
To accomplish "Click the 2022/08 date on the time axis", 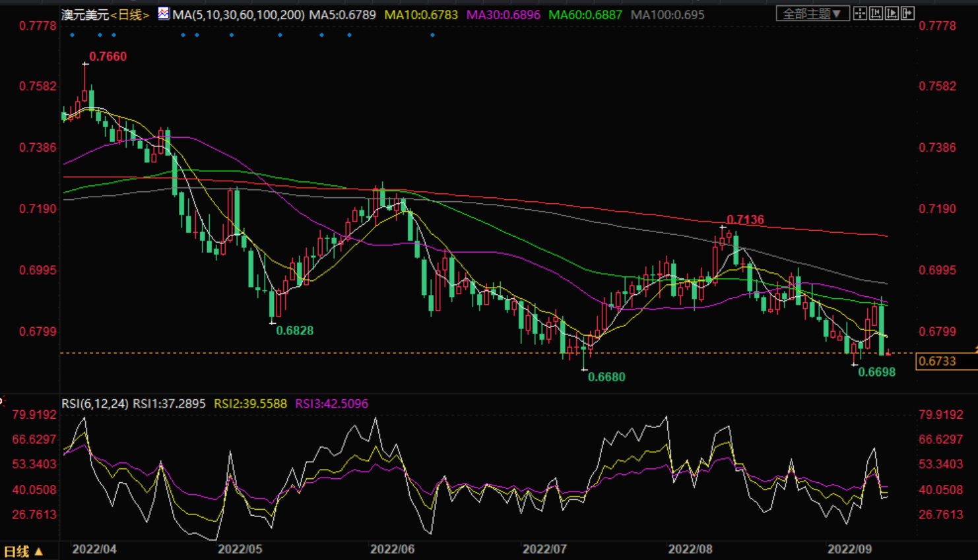I will click(690, 549).
